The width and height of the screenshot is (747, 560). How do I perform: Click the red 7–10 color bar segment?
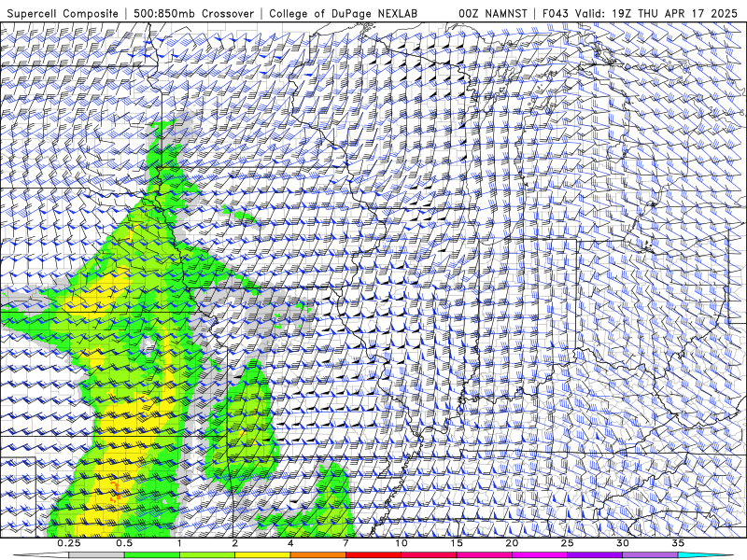pyautogui.click(x=373, y=555)
